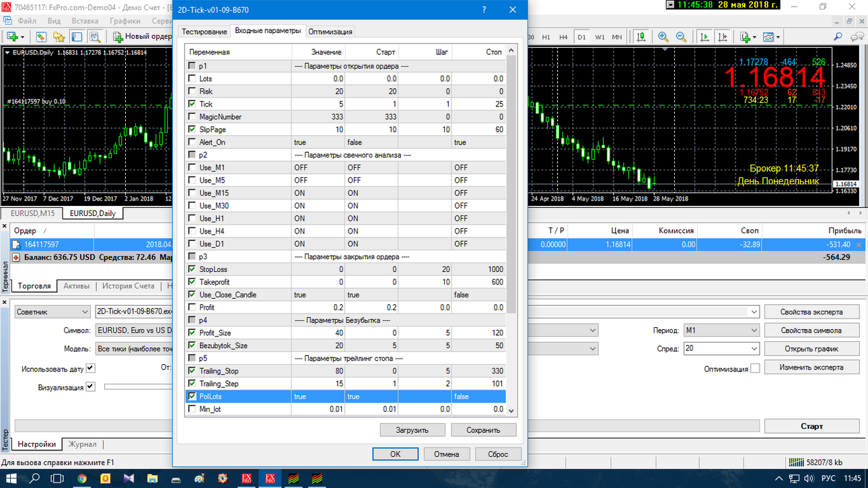Expand the expert file dropdown arrow
This screenshot has width=868, height=488.
coord(754,312)
